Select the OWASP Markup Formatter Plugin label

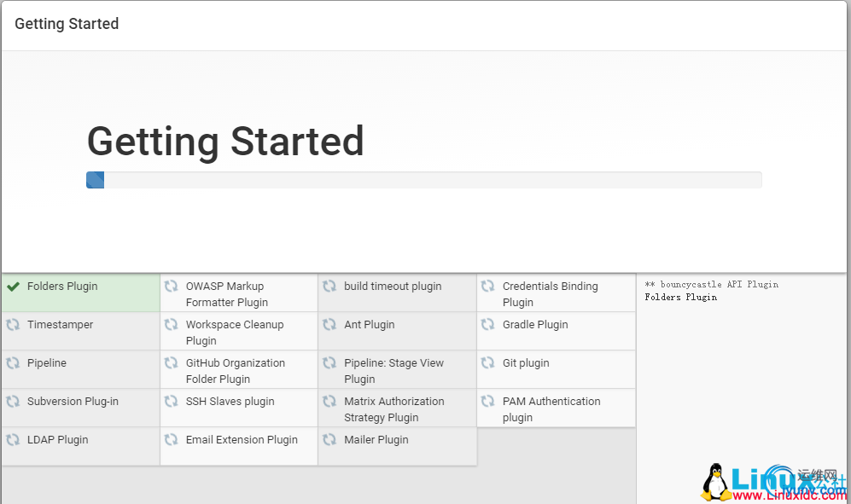click(x=227, y=294)
